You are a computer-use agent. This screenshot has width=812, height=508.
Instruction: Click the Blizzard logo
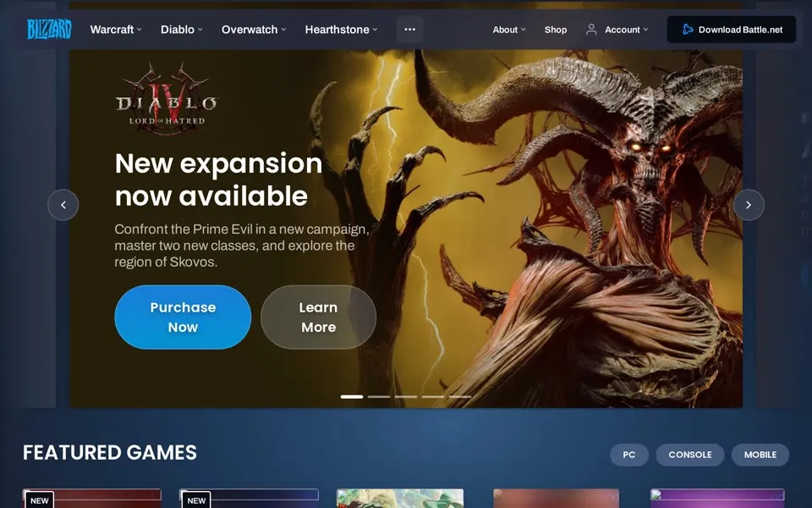(x=49, y=30)
